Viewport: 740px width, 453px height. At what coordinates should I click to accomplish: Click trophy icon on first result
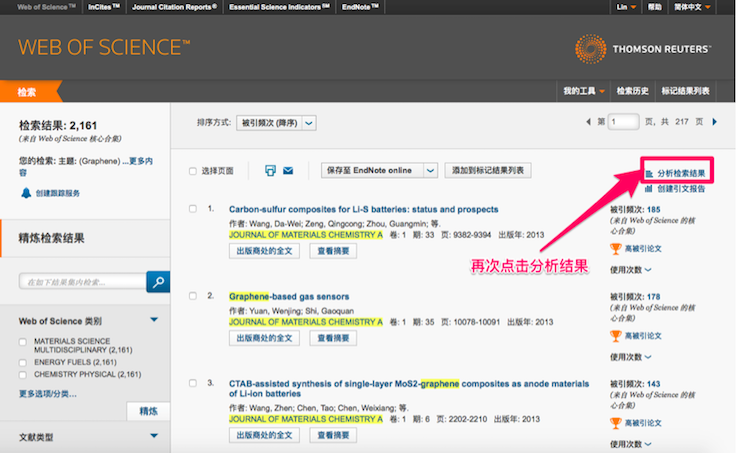pos(615,249)
